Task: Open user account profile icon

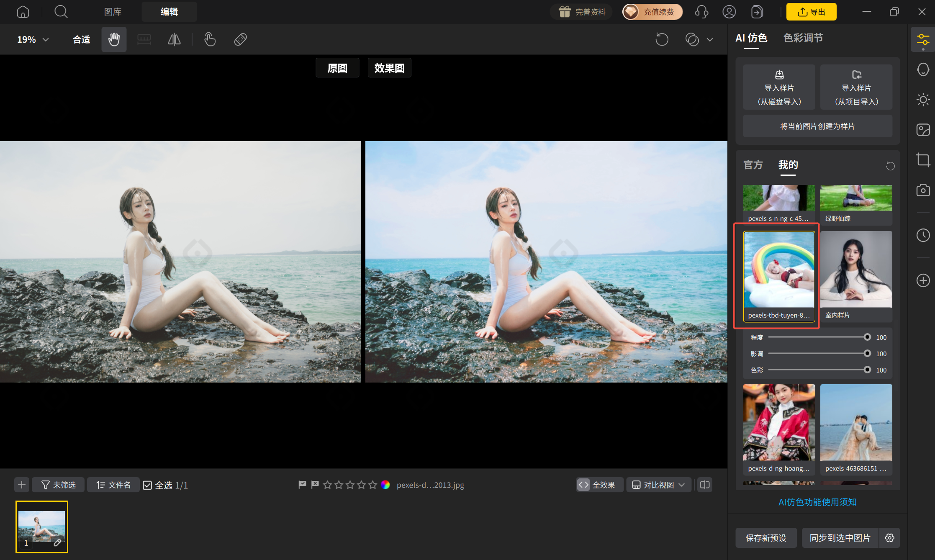Action: click(729, 12)
